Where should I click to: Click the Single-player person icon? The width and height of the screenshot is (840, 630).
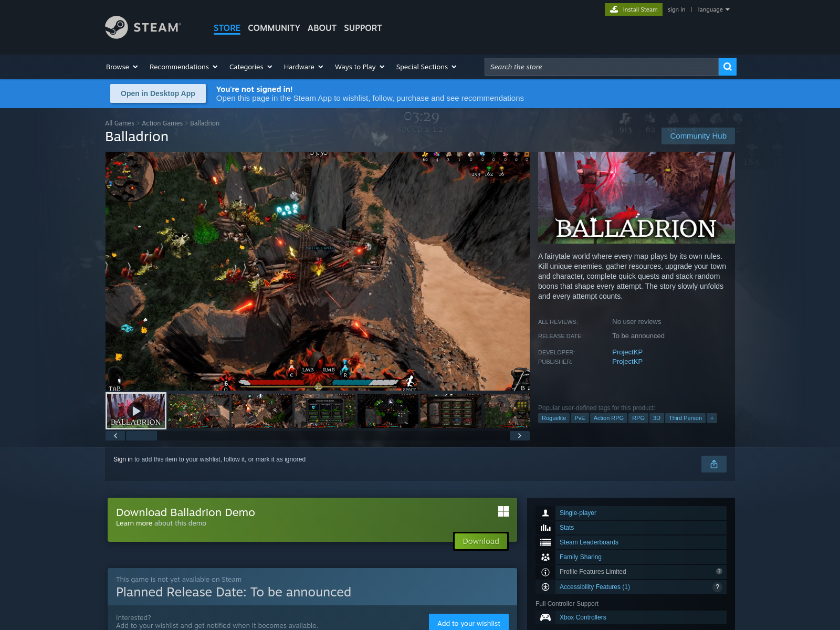click(545, 513)
